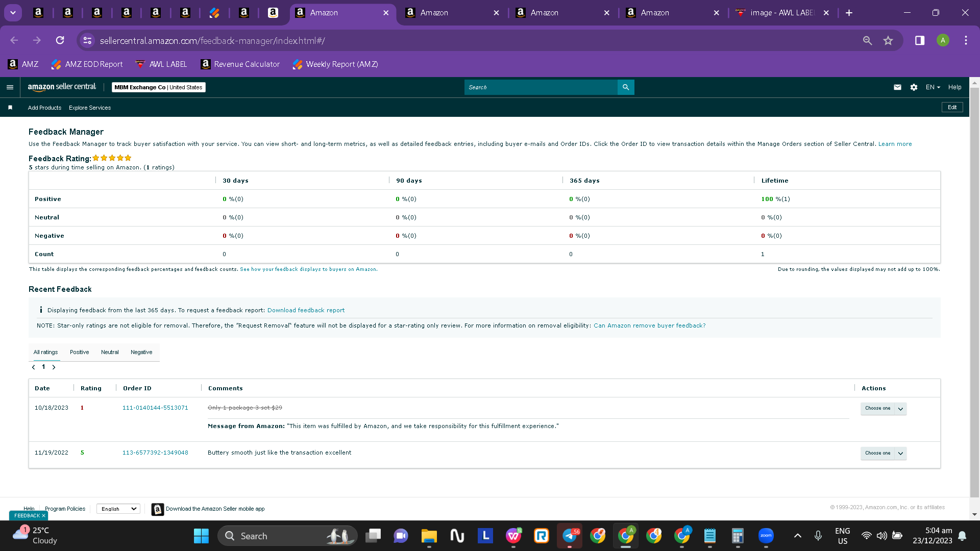Viewport: 980px width, 551px height.
Task: Open Task View on the taskbar
Action: [374, 536]
